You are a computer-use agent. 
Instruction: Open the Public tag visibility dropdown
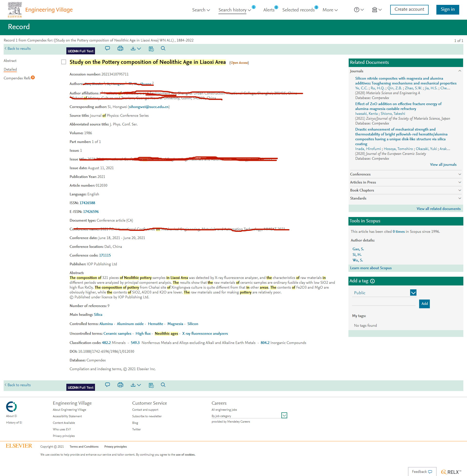pos(413,292)
